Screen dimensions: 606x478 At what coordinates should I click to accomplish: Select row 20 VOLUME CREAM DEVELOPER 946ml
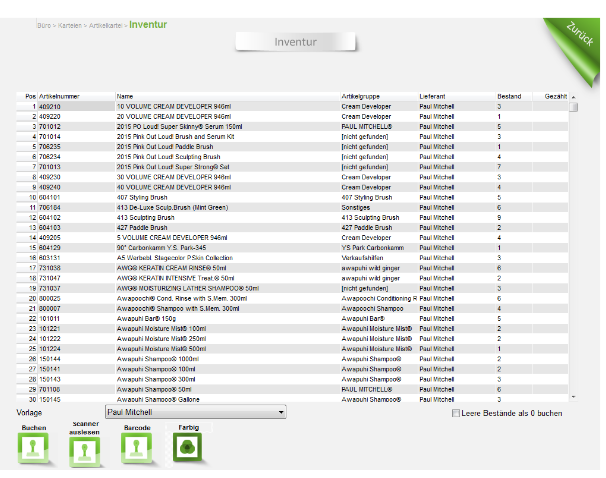(x=292, y=116)
